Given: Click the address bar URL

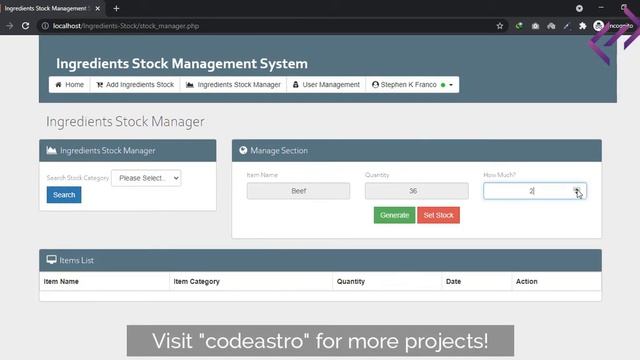Looking at the screenshot, I should (x=126, y=26).
